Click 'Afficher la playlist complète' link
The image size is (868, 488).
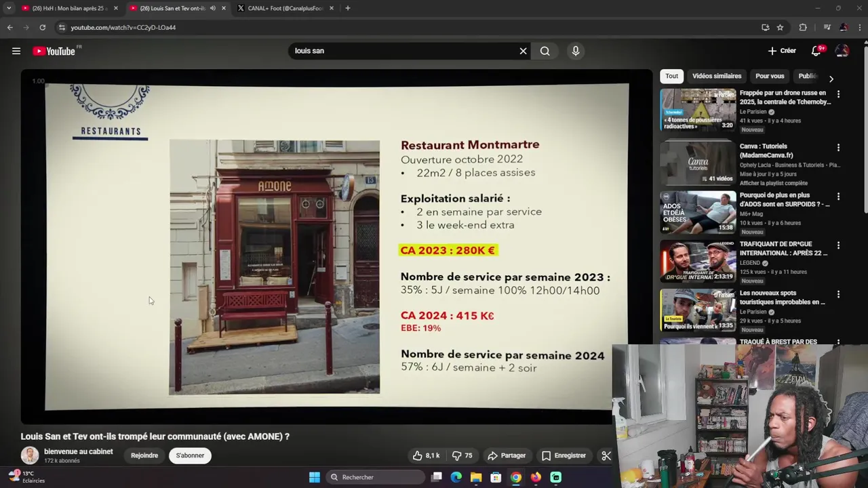(x=773, y=183)
